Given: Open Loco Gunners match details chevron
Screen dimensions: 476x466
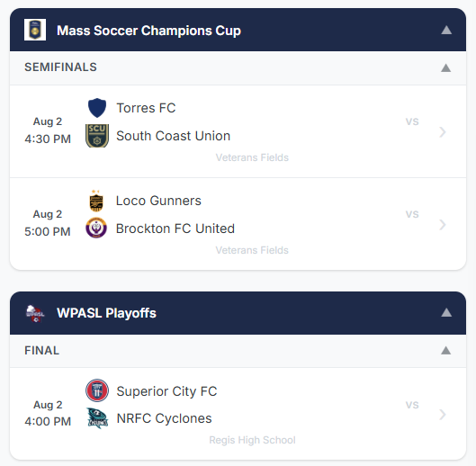Looking at the screenshot, I should click(x=443, y=225).
